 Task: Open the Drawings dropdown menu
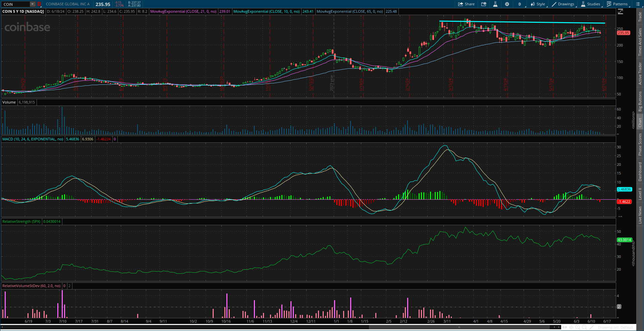(563, 4)
